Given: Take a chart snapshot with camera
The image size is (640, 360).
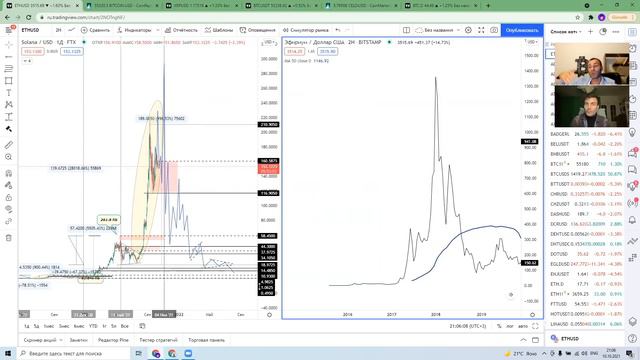Looking at the screenshot, I should (x=494, y=30).
